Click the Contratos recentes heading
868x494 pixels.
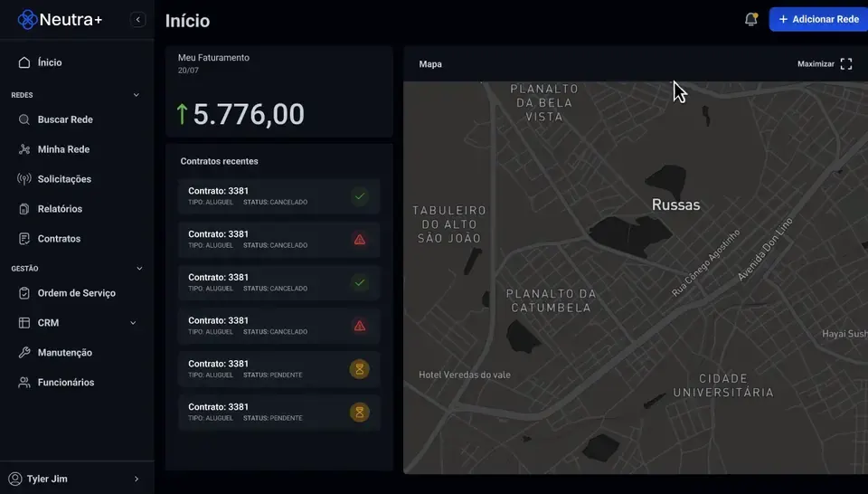click(x=219, y=161)
